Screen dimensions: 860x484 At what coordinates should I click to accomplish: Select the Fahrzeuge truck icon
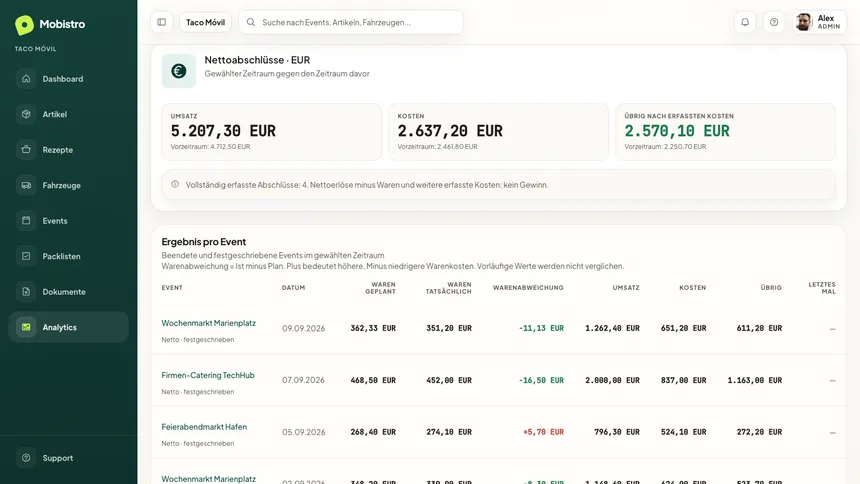pos(26,185)
